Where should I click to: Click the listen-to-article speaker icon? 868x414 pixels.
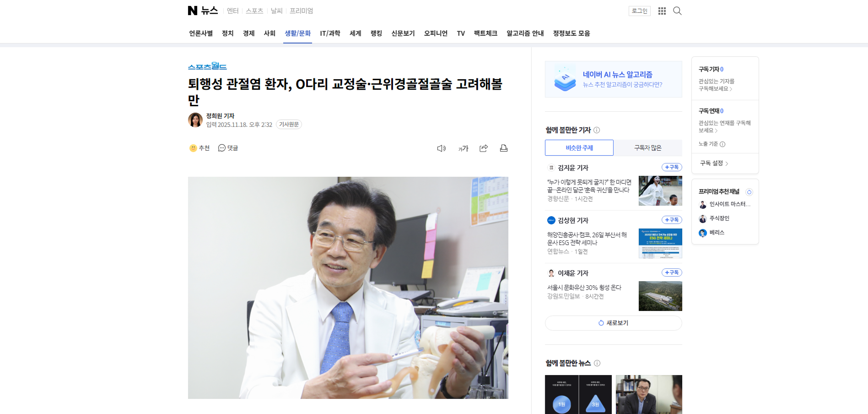441,148
